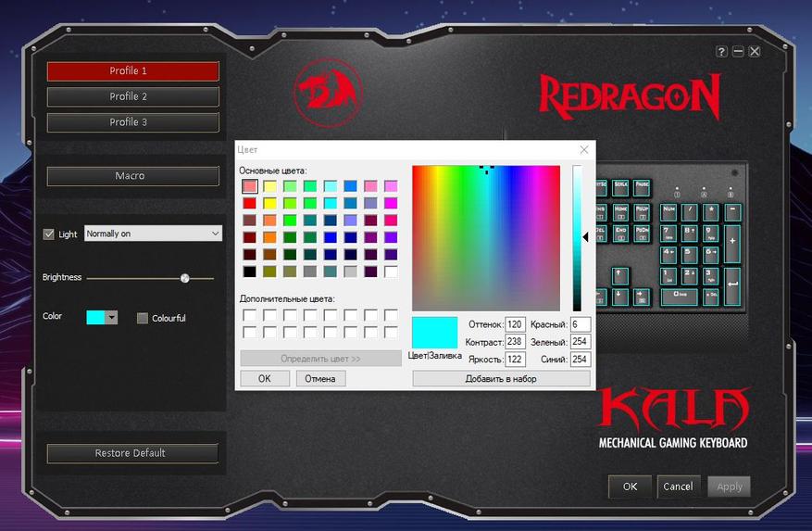Click the Pause key on keyboard image

[642, 188]
